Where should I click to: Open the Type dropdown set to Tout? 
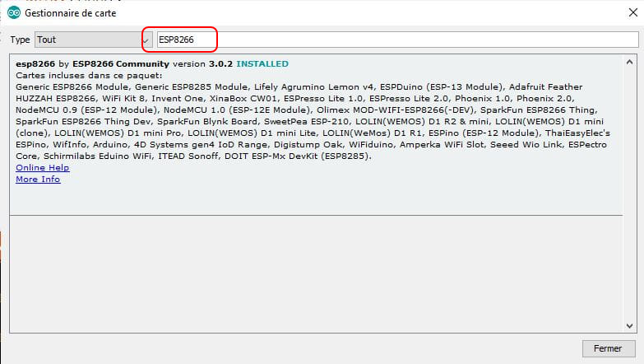pos(94,40)
